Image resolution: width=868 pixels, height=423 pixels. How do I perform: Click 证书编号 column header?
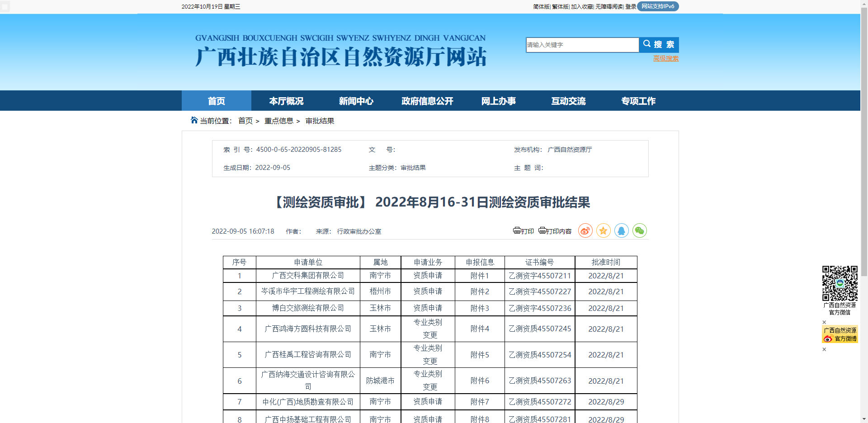click(539, 262)
